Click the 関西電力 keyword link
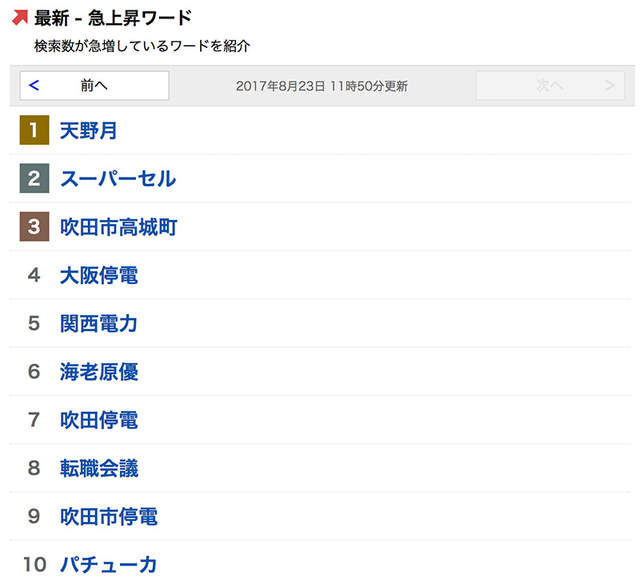The width and height of the screenshot is (640, 588). tap(98, 323)
